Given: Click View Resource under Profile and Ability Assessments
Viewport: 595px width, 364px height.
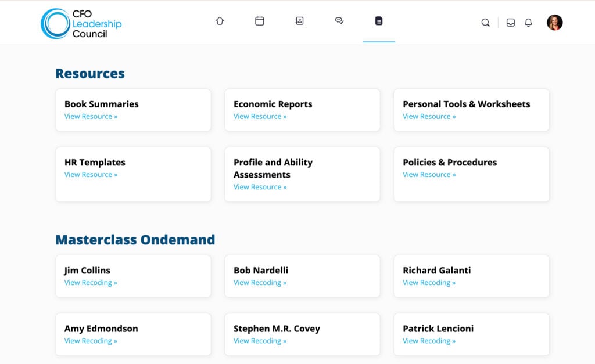Looking at the screenshot, I should [x=260, y=187].
